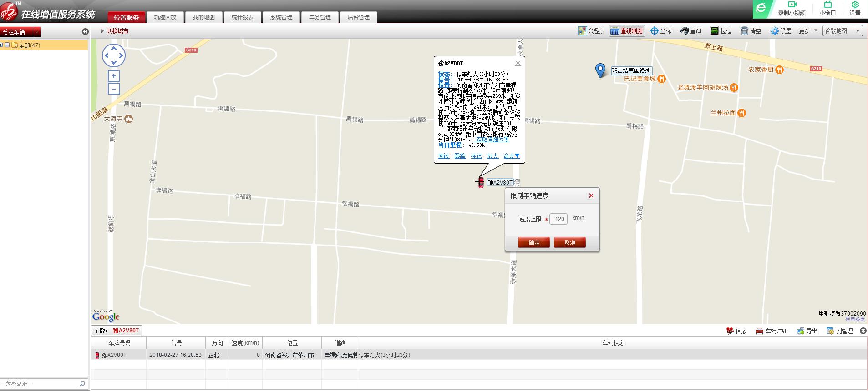Click the 速度上限 speed input field
Viewport: 868px width, 391px height.
pos(558,219)
